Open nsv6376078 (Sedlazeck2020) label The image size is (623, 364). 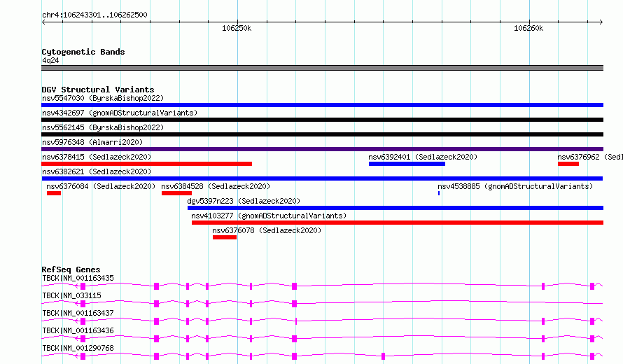tap(267, 230)
